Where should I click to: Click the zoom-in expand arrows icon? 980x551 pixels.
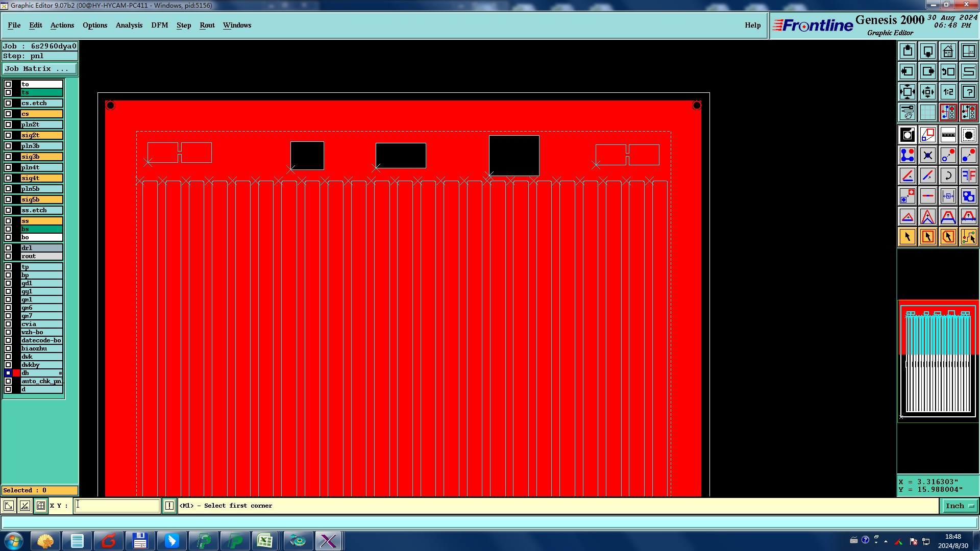(907, 92)
